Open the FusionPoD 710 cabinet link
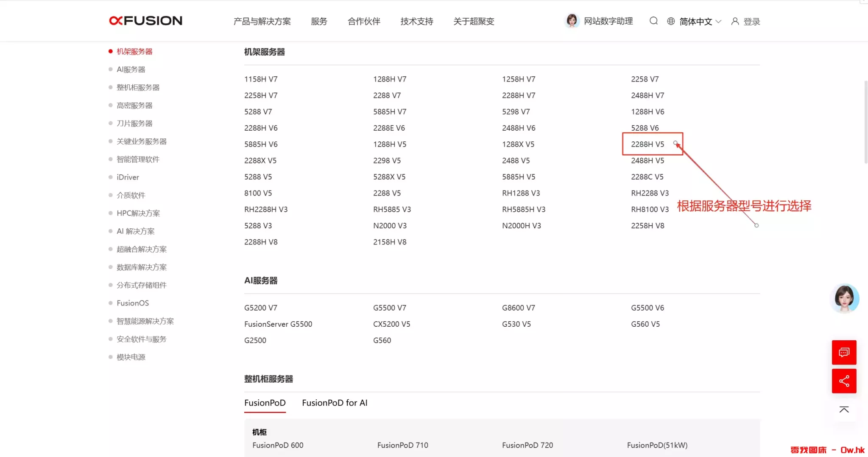Image resolution: width=868 pixels, height=457 pixels. pyautogui.click(x=402, y=445)
